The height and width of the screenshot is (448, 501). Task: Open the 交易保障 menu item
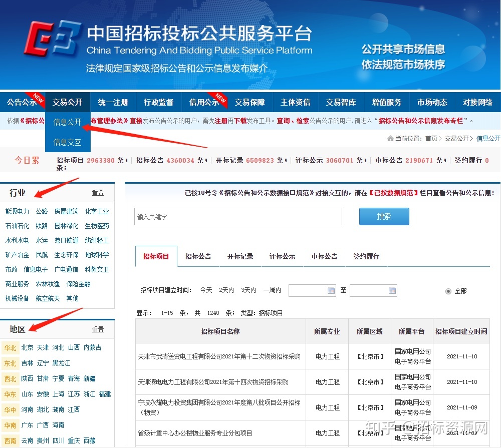(249, 102)
